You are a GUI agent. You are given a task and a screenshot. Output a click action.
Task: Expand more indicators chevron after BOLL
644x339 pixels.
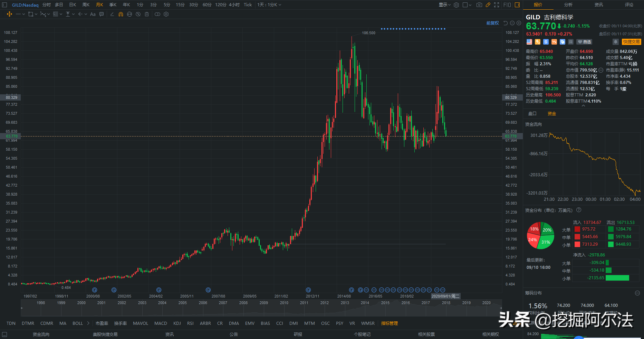click(x=88, y=323)
